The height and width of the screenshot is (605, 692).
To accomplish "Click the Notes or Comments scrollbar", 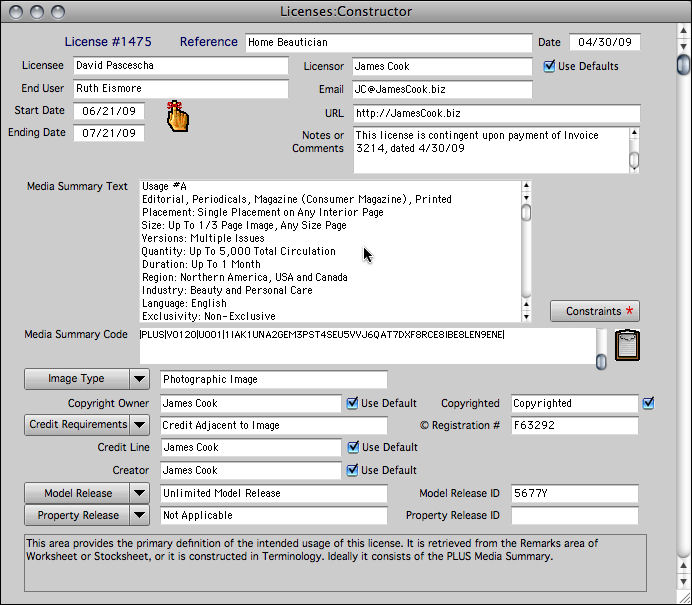I will pos(634,148).
